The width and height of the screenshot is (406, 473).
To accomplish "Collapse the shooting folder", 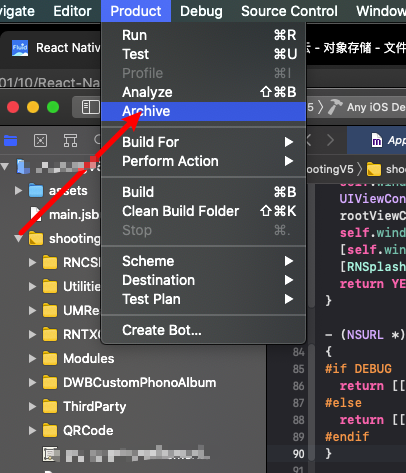I will (x=18, y=238).
